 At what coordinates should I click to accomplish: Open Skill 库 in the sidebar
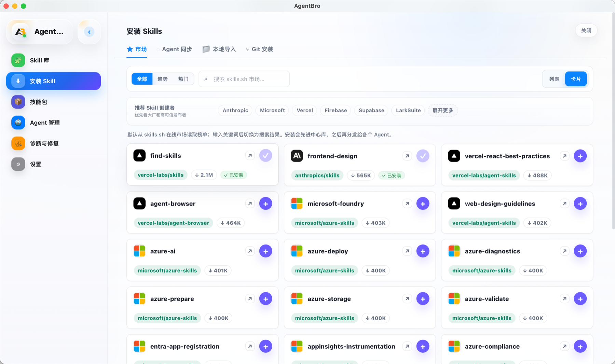click(54, 60)
